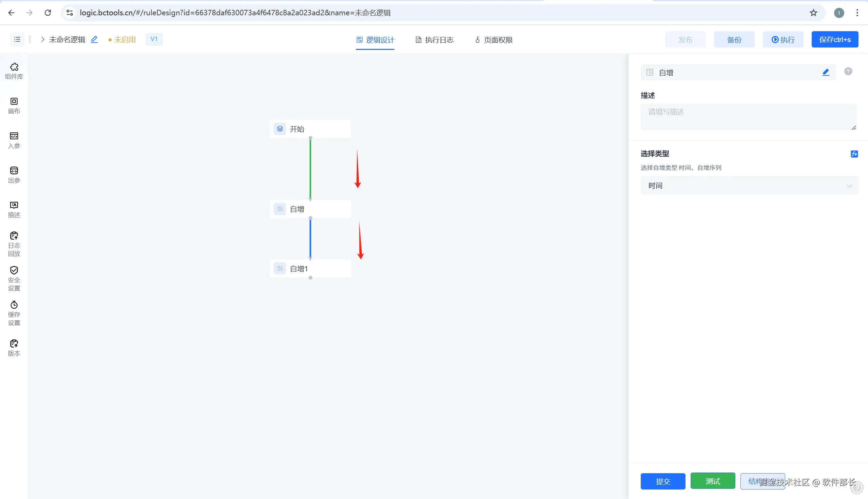Open the 入参 input parameters icon
This screenshot has height=499, width=868.
[14, 140]
